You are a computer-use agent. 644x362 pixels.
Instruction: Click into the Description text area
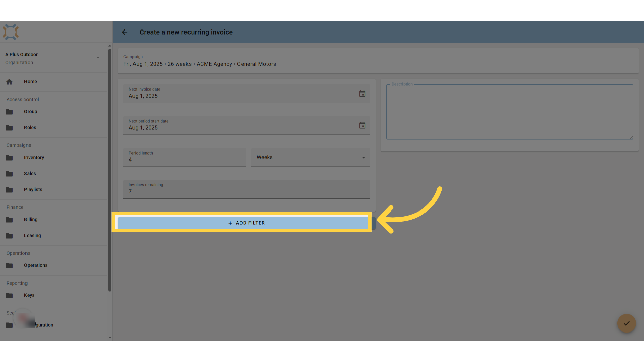(509, 112)
